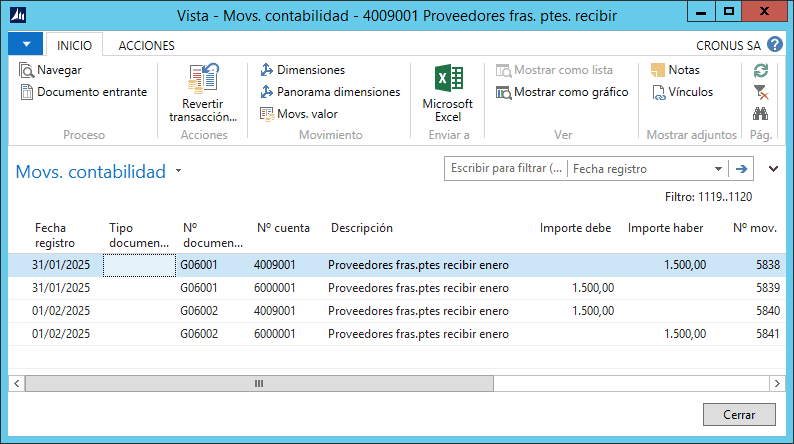Click credit amount 1.500,00 in row 5841
The height and width of the screenshot is (444, 794).
click(x=685, y=334)
